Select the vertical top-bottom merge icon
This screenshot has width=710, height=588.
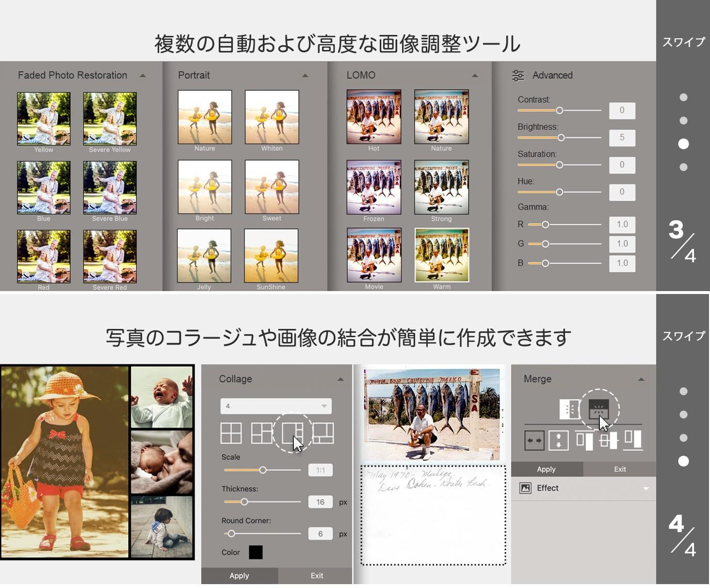pyautogui.click(x=598, y=409)
